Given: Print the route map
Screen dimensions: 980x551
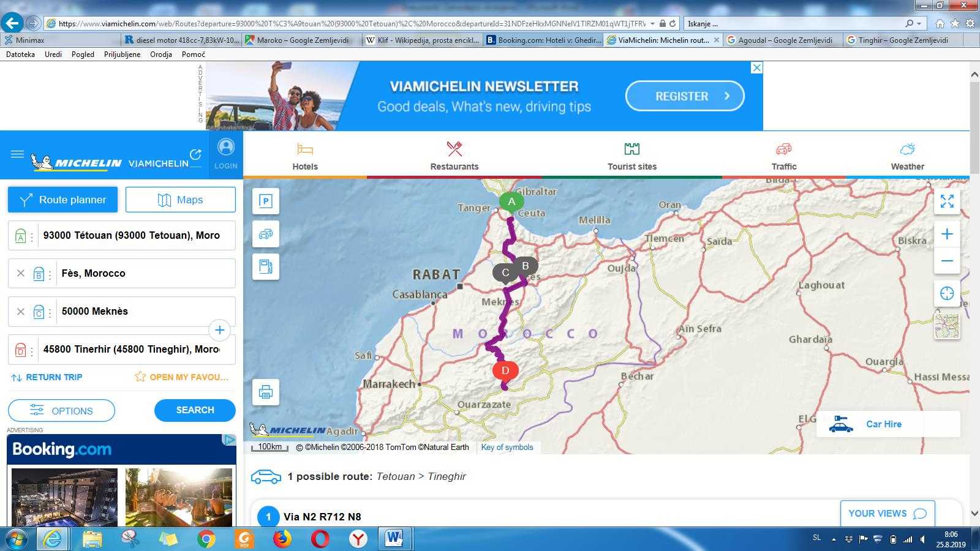Looking at the screenshot, I should click(266, 392).
